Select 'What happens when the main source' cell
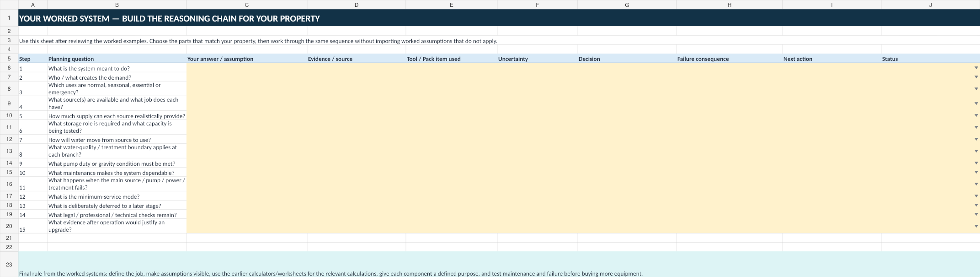Viewport: 980px width, 277px height. (117, 184)
